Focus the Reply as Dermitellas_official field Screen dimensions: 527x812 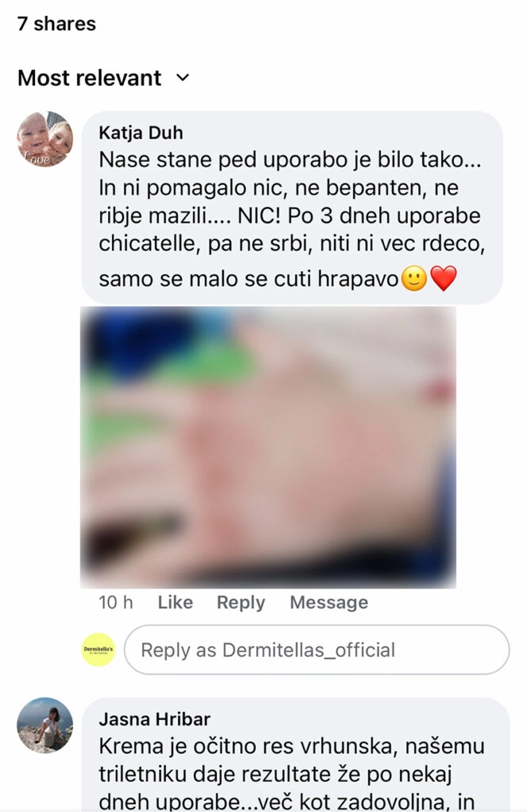click(x=317, y=650)
